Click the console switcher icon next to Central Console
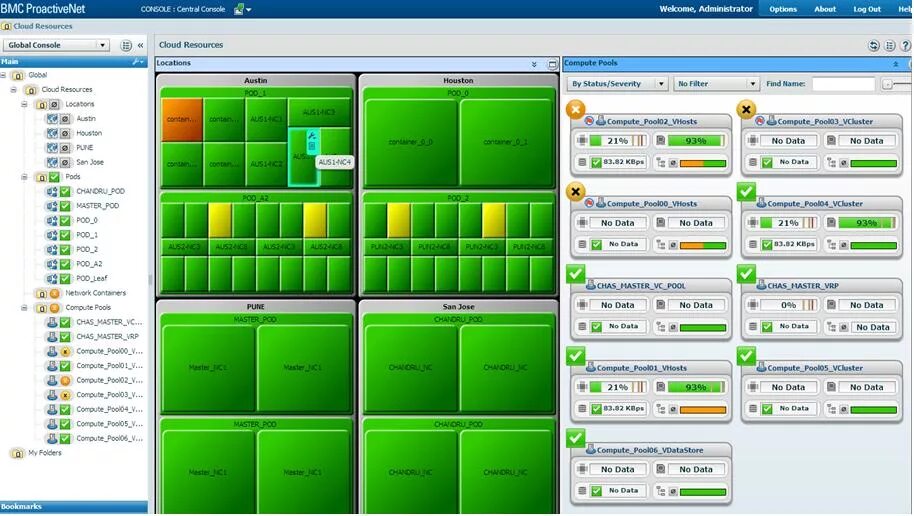 coord(238,9)
